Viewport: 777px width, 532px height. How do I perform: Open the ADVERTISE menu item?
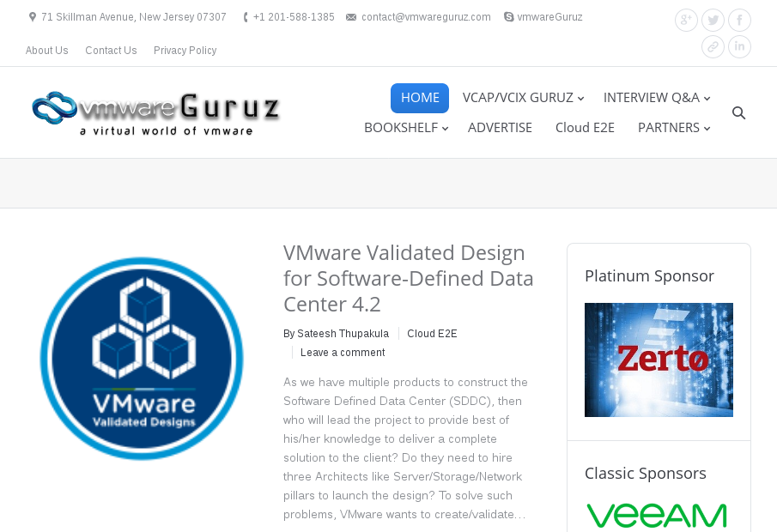[500, 128]
